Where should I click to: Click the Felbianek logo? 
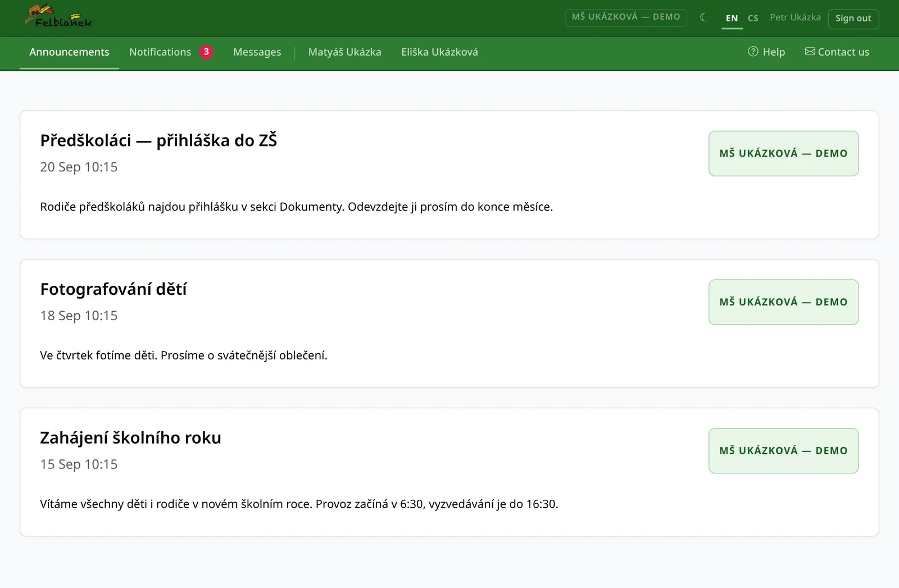(58, 16)
